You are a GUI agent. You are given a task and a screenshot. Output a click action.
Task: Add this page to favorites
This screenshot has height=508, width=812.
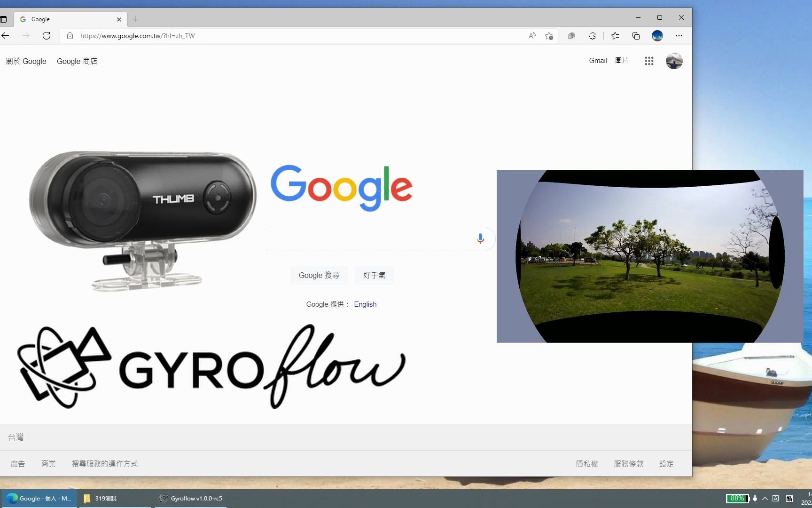pyautogui.click(x=549, y=36)
